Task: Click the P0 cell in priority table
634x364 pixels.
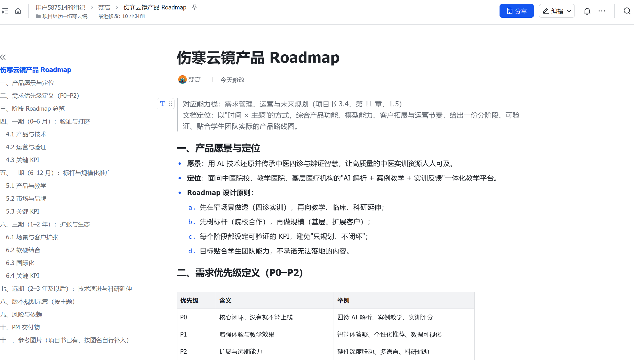Action: (196, 317)
